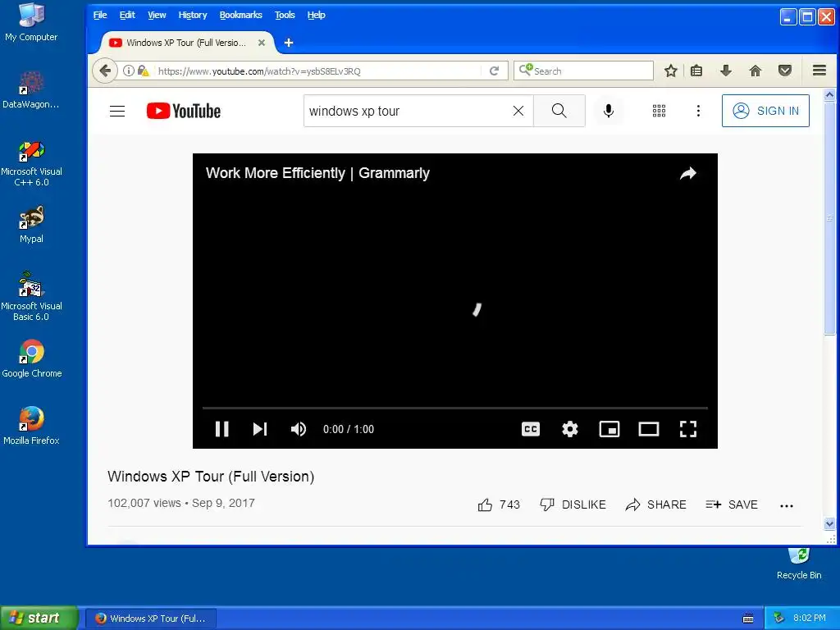Open the downloads arrow icon
The width and height of the screenshot is (840, 630).
(726, 71)
